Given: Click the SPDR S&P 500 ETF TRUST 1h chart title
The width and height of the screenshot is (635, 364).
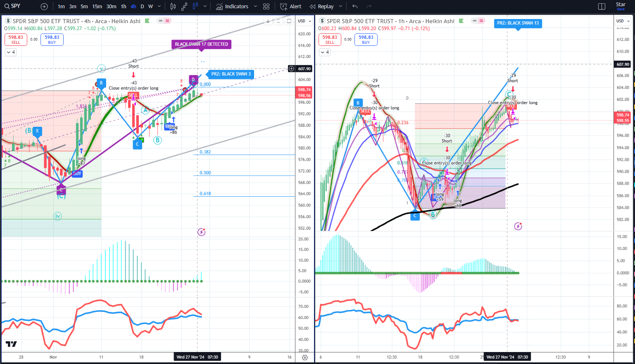Looking at the screenshot, I should [x=390, y=21].
